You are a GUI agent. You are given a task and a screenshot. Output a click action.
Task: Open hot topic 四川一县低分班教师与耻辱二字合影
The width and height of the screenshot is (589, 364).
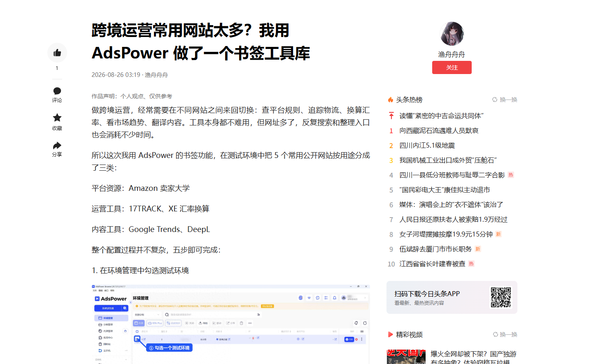[x=452, y=175]
